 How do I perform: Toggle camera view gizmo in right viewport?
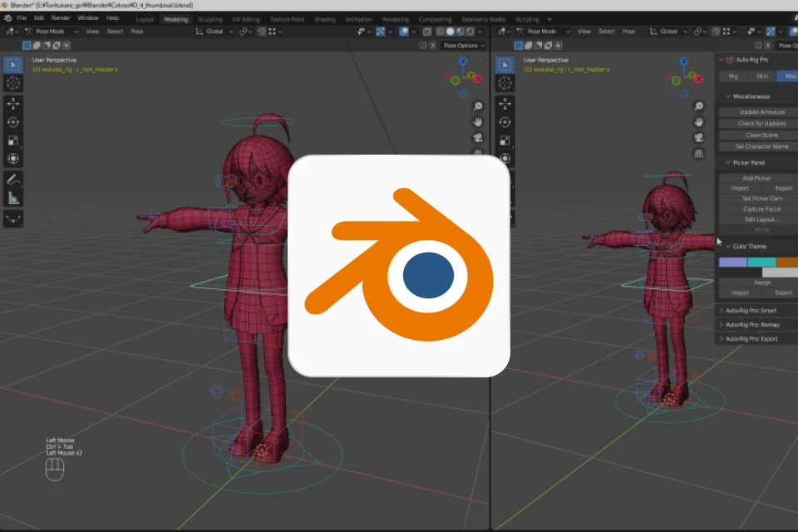tap(699, 137)
